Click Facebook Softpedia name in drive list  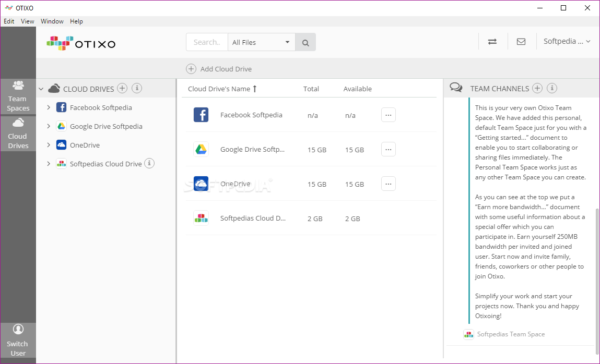click(251, 115)
